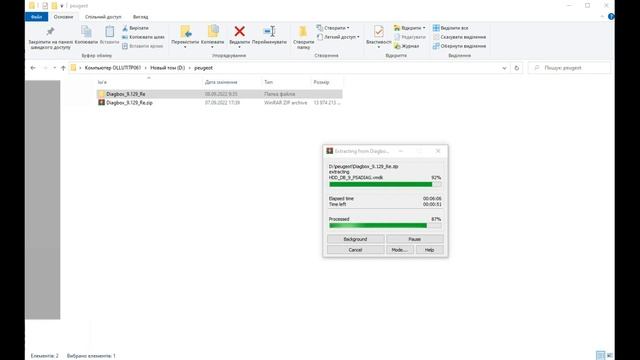The width and height of the screenshot is (640, 360).
Task: Click the Background button in extraction dialog
Action: point(356,239)
